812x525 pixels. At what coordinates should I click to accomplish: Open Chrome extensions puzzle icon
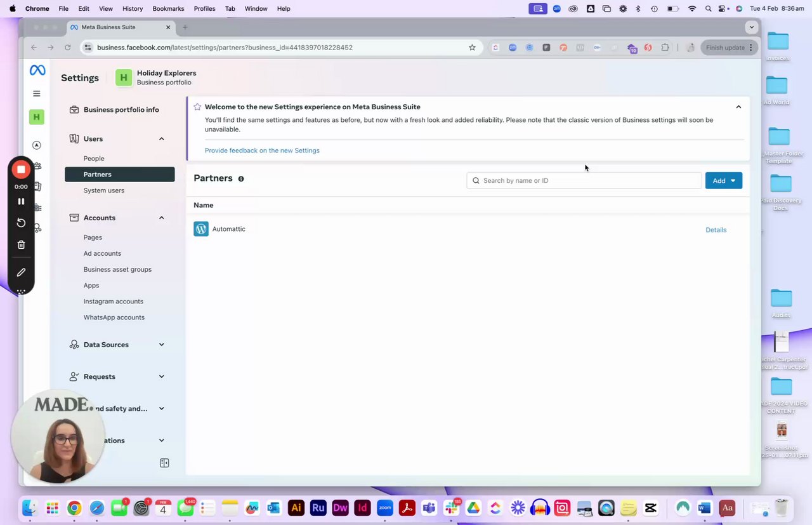665,47
